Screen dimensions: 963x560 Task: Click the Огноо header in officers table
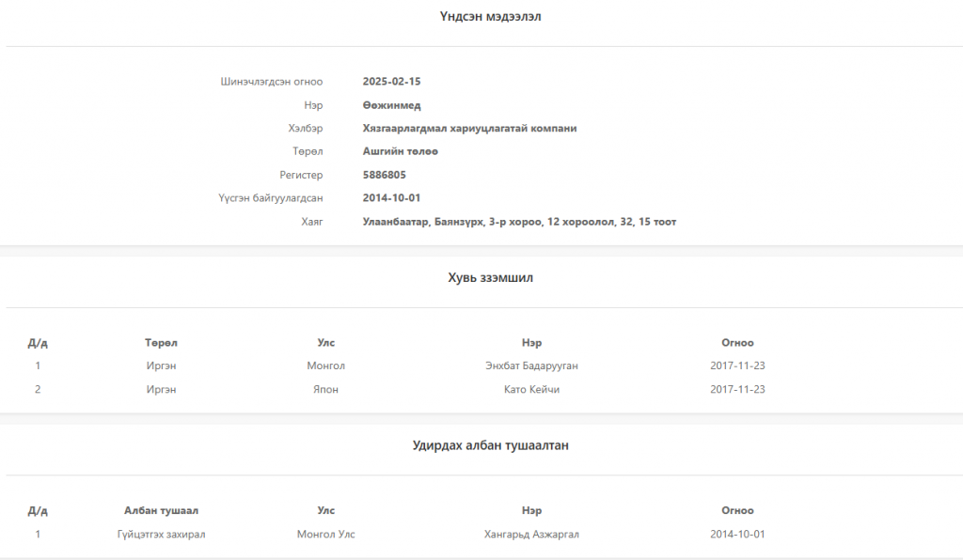[737, 510]
